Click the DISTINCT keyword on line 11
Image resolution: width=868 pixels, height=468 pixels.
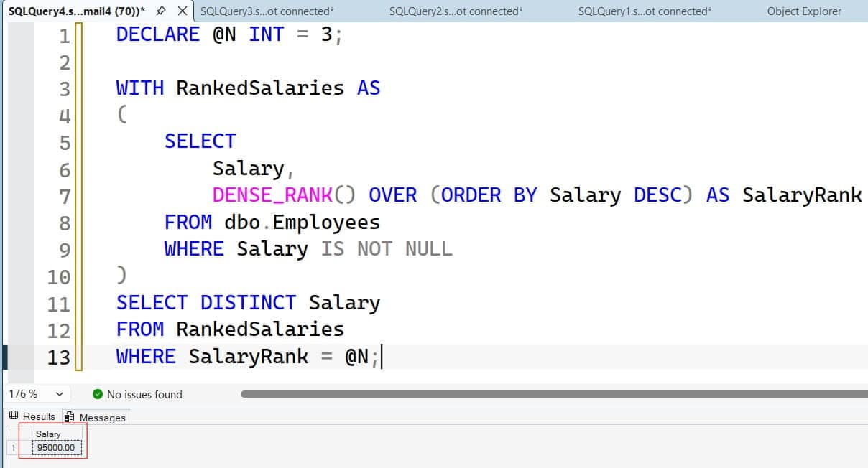pos(248,303)
